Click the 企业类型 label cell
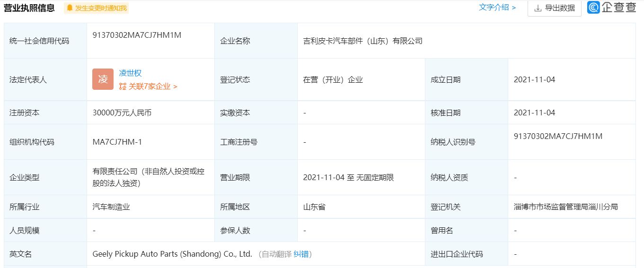This screenshot has width=644, height=268. point(45,178)
